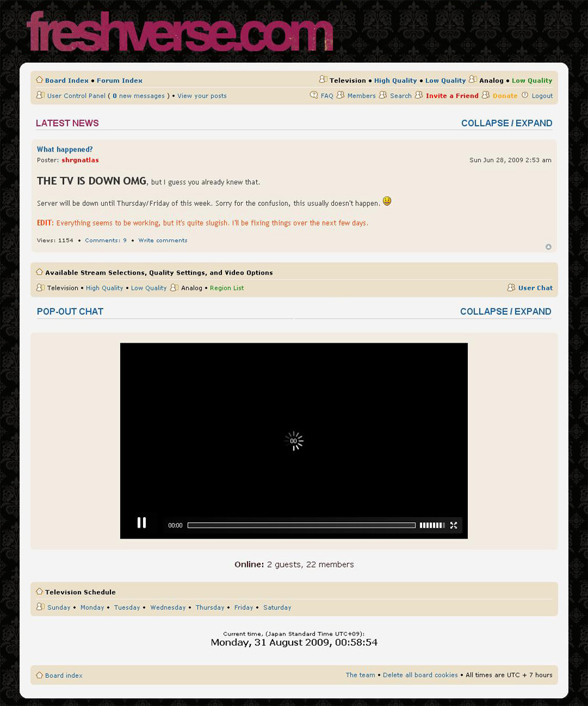This screenshot has width=588, height=706.
Task: Click the LATEST NEWS heading
Action: point(67,123)
